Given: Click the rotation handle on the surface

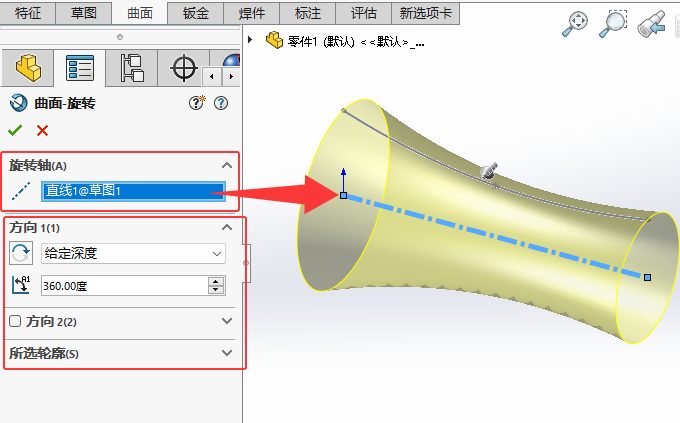Looking at the screenshot, I should point(489,171).
